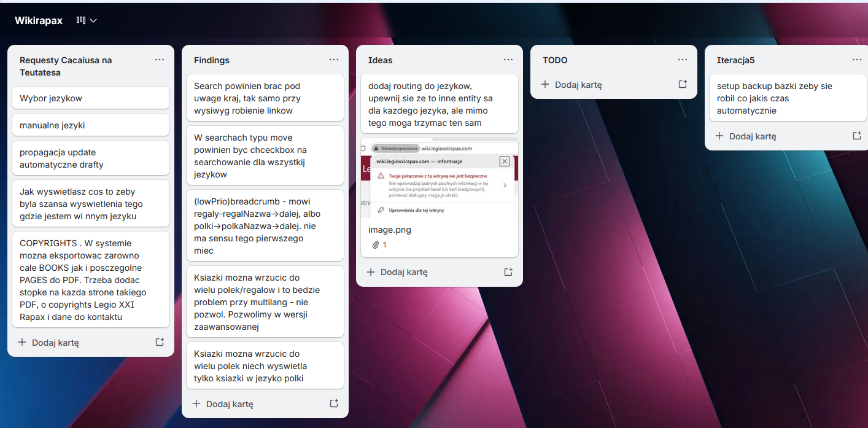
Task: Click the Wikirapax board title
Action: click(39, 20)
